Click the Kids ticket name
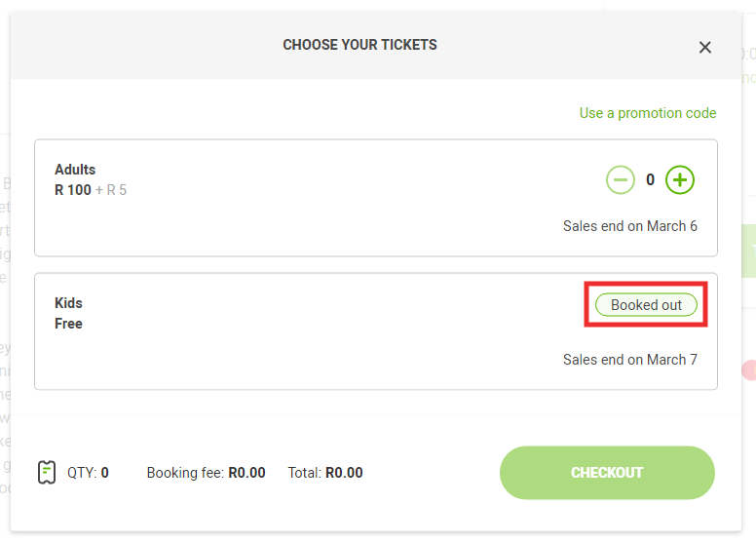This screenshot has width=756, height=543. click(x=68, y=303)
